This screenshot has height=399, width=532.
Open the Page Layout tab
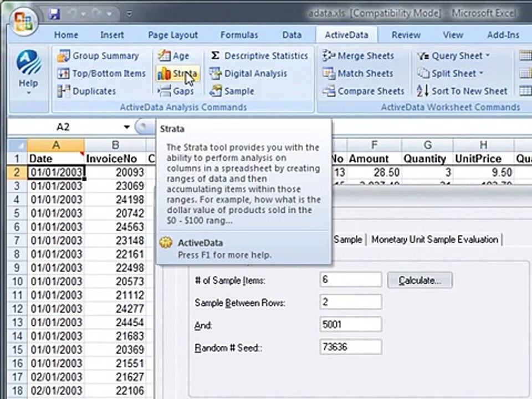173,34
